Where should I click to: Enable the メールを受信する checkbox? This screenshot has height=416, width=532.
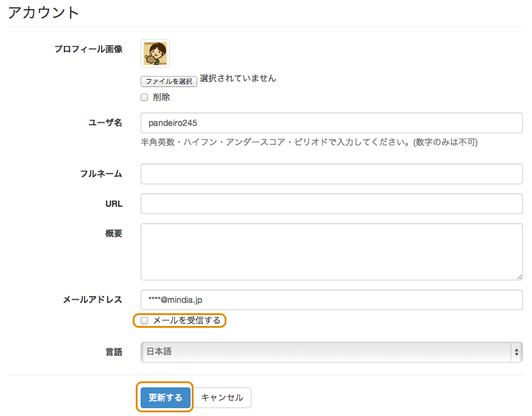click(x=144, y=321)
